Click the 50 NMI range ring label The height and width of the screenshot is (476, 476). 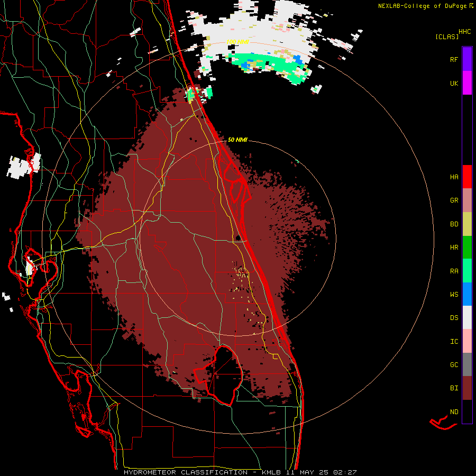[x=237, y=140]
